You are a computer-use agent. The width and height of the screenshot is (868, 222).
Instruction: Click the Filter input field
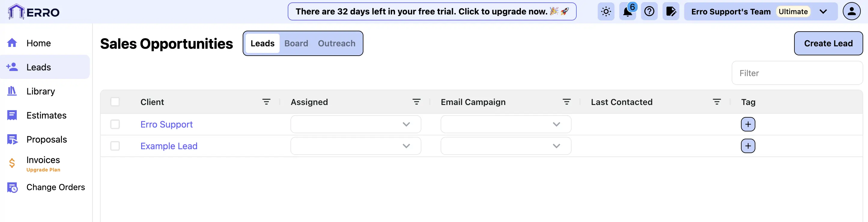(797, 73)
